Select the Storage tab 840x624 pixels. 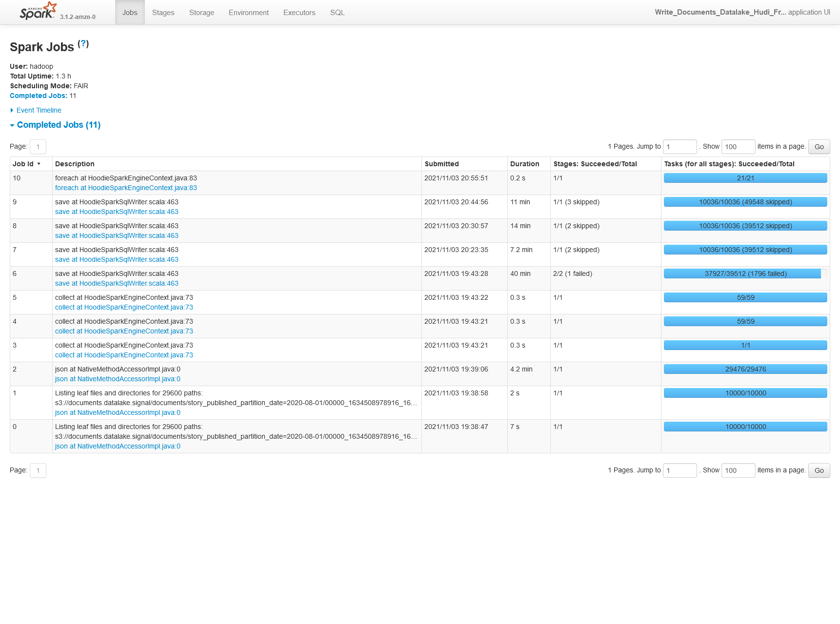201,12
